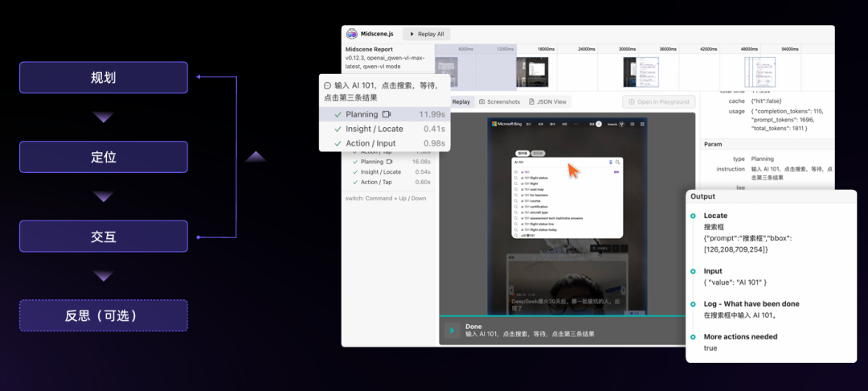
Task: Switch to the JSON View tab
Action: tap(547, 102)
